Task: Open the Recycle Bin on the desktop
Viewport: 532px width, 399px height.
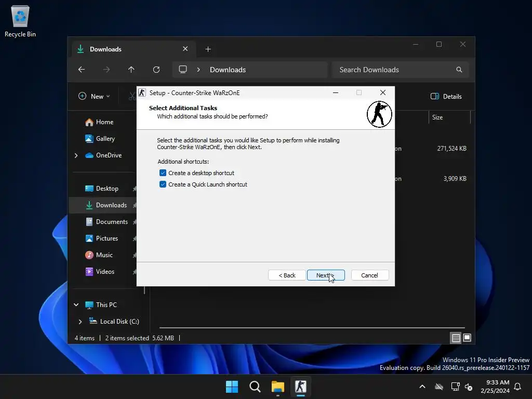Action: click(x=20, y=21)
